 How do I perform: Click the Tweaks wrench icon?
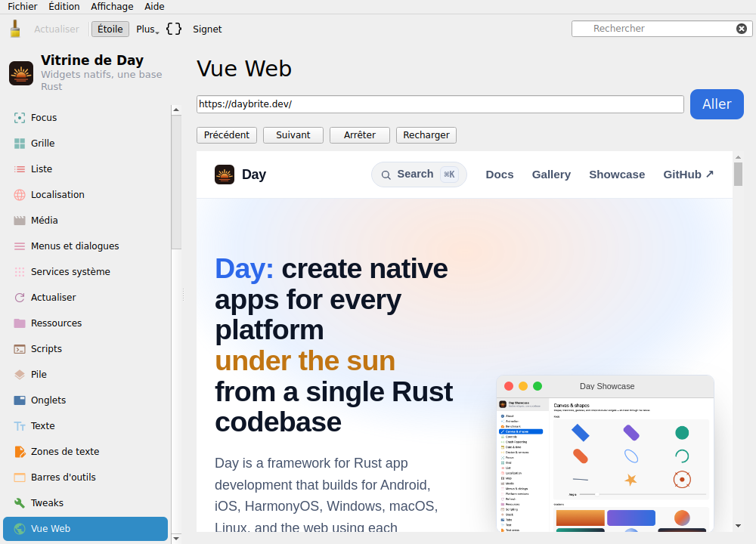point(20,503)
